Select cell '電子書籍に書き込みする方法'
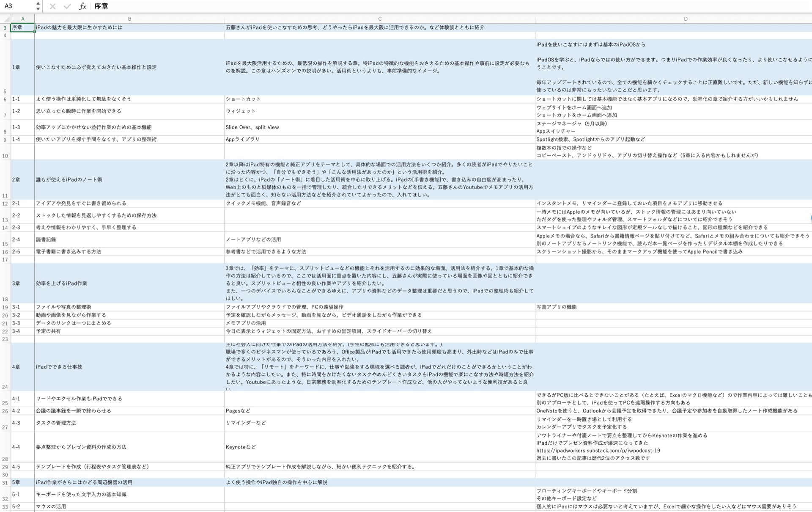The image size is (812, 512). (x=129, y=252)
